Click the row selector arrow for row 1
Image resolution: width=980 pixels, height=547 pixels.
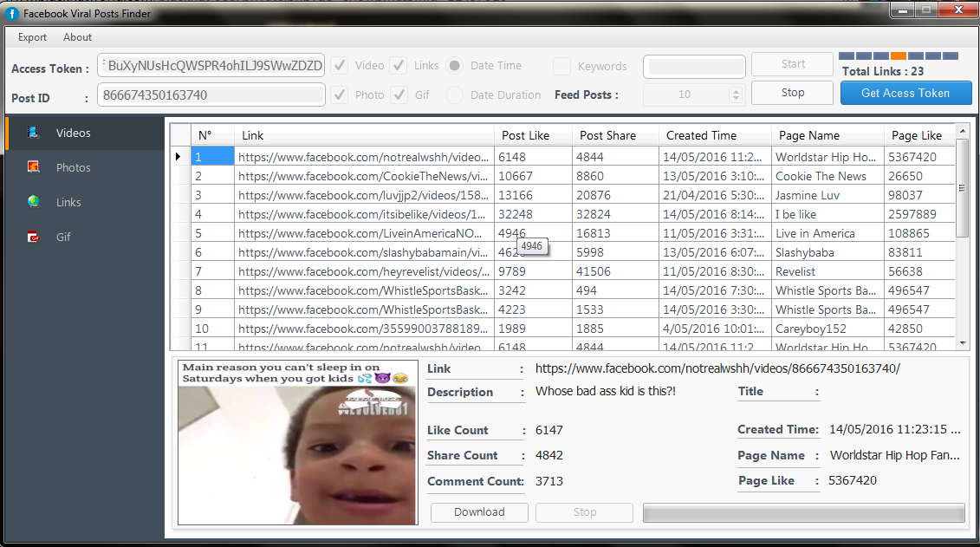point(179,156)
